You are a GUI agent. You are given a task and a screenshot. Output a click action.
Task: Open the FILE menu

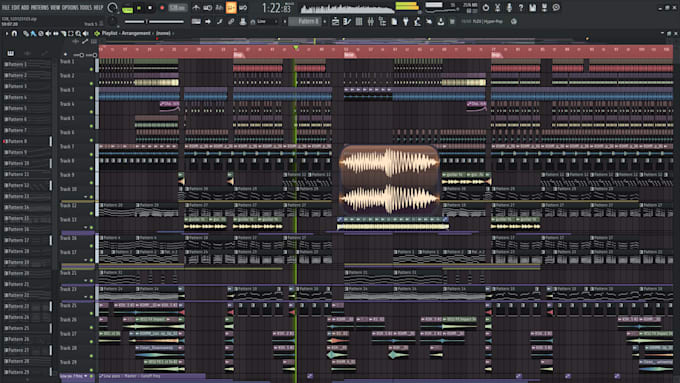click(x=6, y=8)
